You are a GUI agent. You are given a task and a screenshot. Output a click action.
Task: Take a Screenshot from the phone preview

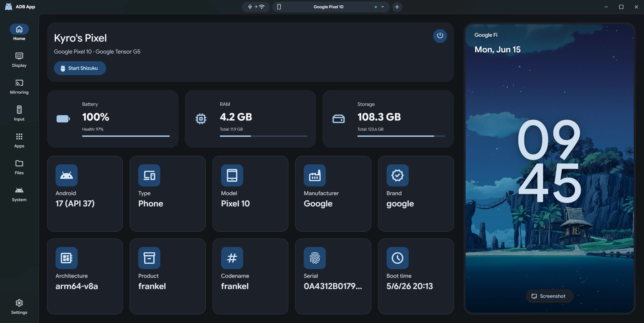coord(549,296)
